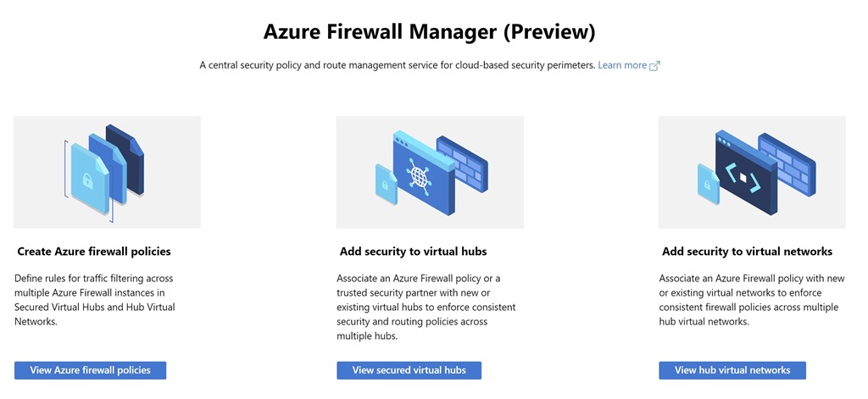
Task: Click the external link icon beside Learn more
Action: point(654,66)
